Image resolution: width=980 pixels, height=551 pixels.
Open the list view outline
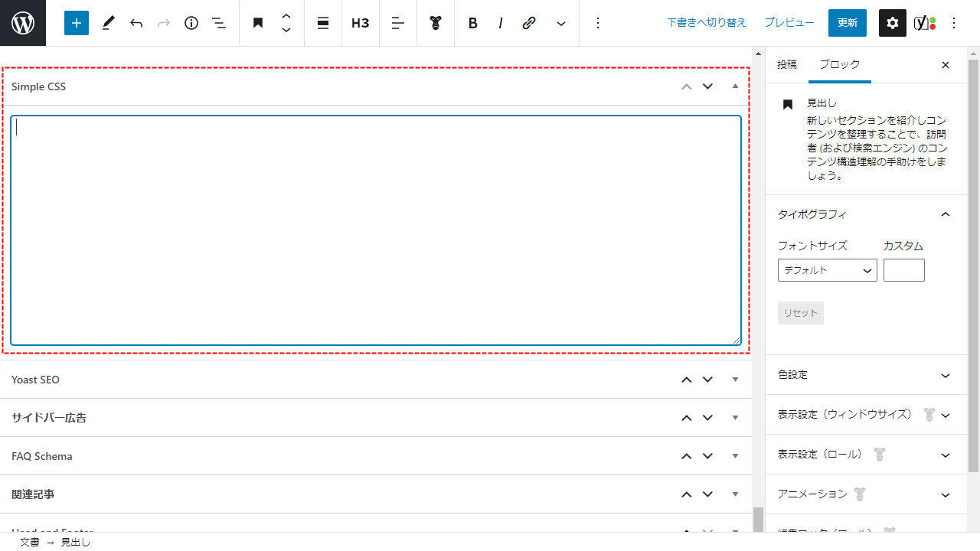pos(219,23)
